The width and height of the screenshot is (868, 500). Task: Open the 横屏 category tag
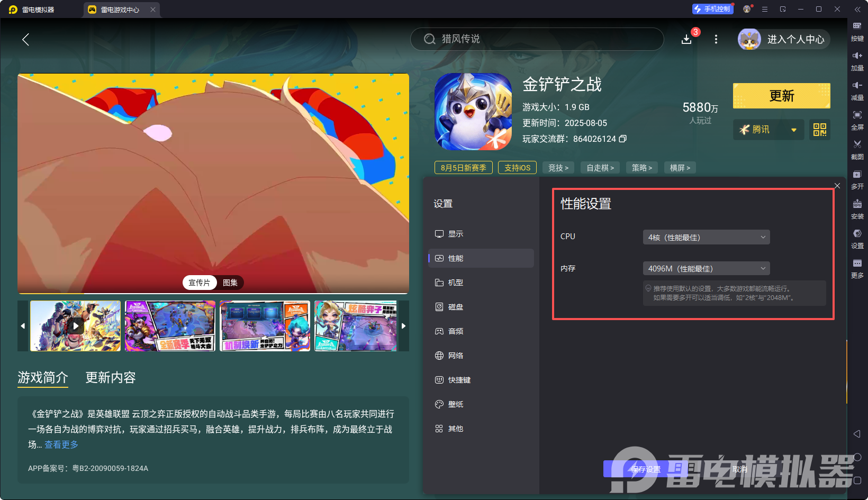[680, 168]
